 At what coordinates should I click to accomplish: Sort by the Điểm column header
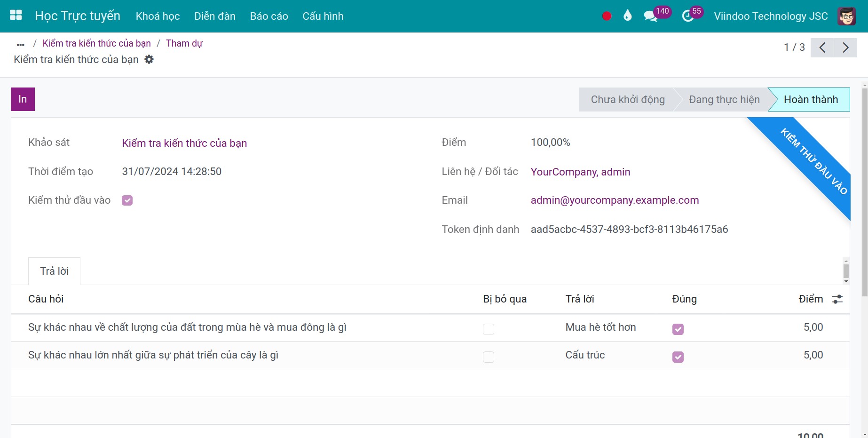811,299
